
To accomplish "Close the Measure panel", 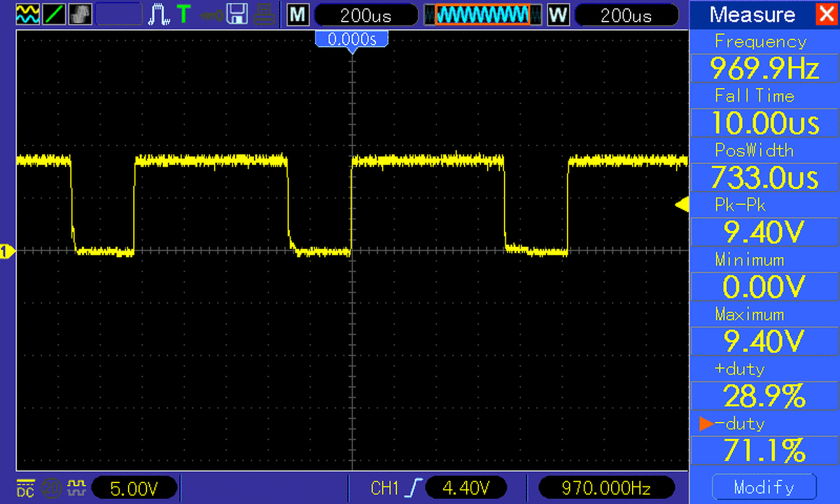I will click(x=826, y=14).
